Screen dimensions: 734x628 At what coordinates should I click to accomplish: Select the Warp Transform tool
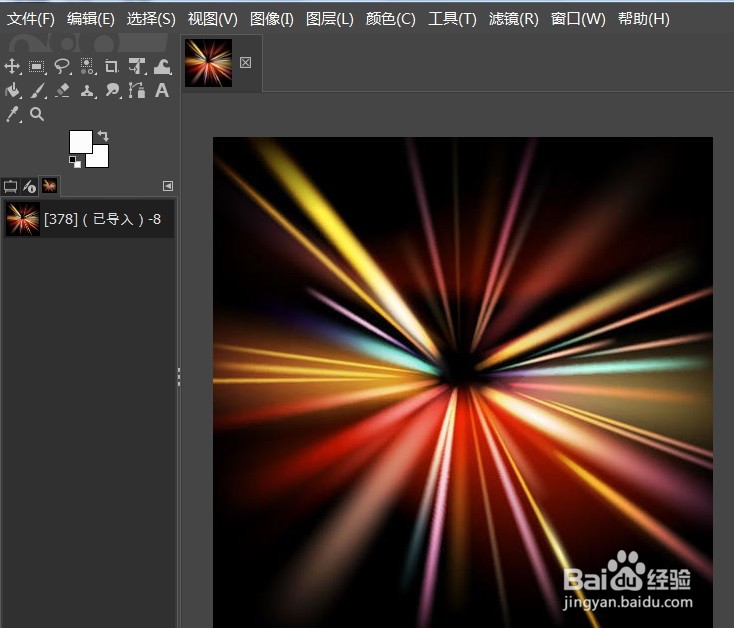[x=162, y=66]
